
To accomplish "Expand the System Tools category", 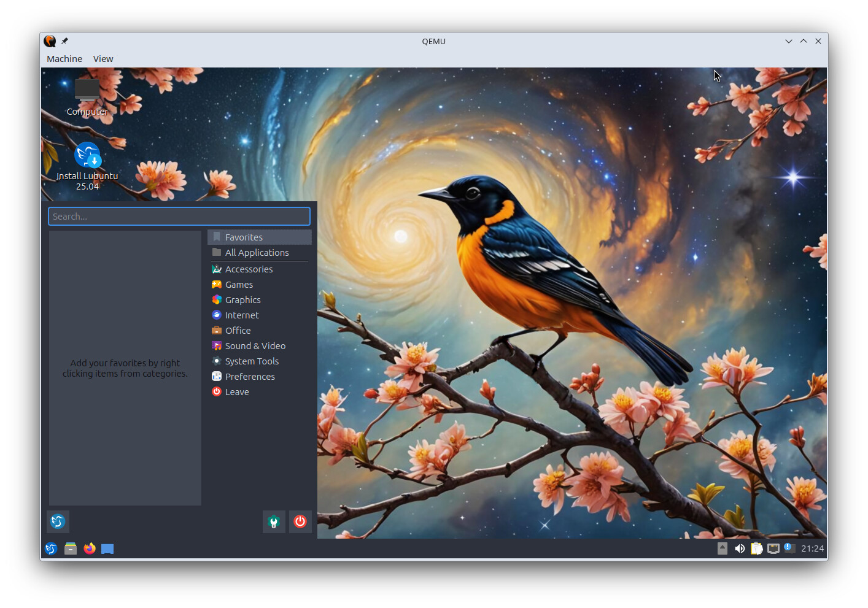I will (x=252, y=361).
